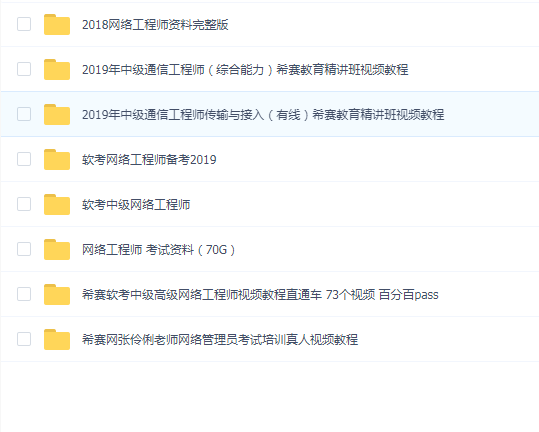Screen dimensions: 539x432
Task: Click the name 软考网络工程师备考2019
Action: click(x=149, y=160)
